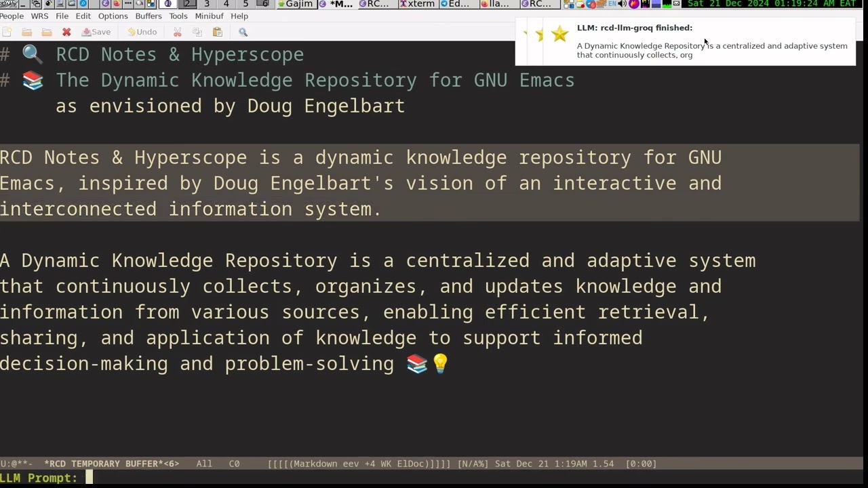Click the system clock date display
Viewport: 868px width, 488px height.
772,4
